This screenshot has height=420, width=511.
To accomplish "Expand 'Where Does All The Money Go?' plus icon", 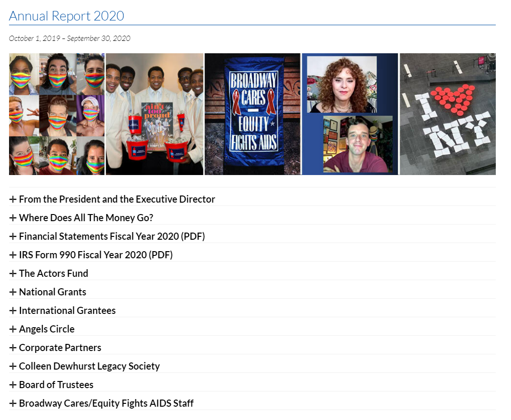I will coord(13,218).
